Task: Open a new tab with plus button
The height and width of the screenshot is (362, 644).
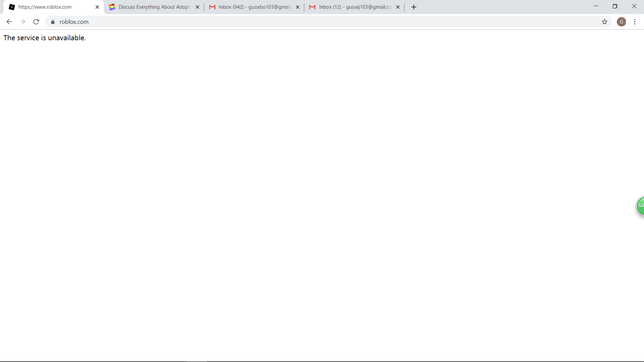Action: tap(414, 7)
